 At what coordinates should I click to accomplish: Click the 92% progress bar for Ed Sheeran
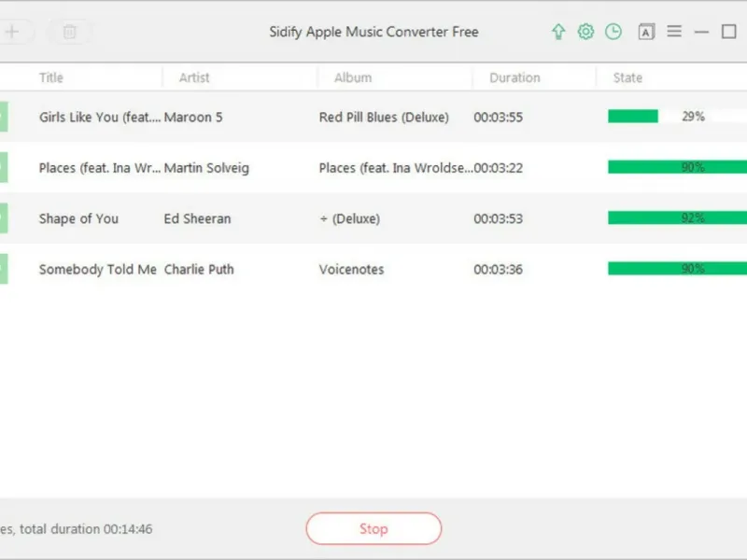pyautogui.click(x=677, y=218)
